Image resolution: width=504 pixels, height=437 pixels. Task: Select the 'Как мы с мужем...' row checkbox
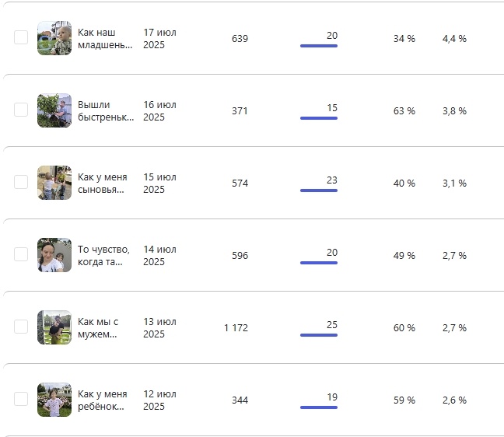21,327
